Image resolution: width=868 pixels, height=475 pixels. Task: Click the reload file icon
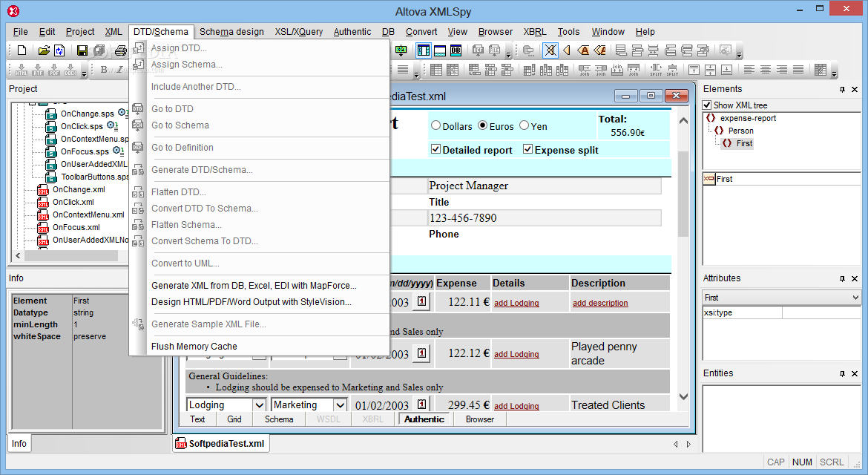tap(59, 50)
